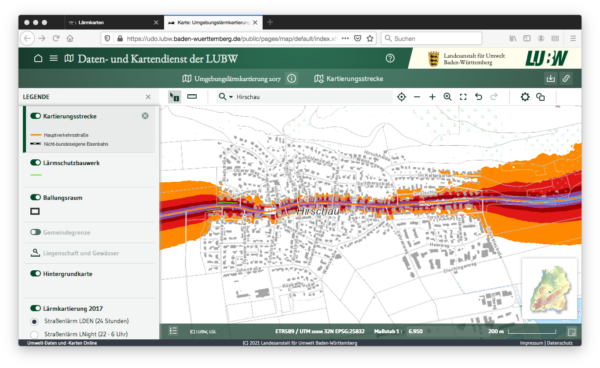The image size is (600, 368).
Task: Enable the Gemeindegrenze layer switch
Action: click(x=36, y=232)
